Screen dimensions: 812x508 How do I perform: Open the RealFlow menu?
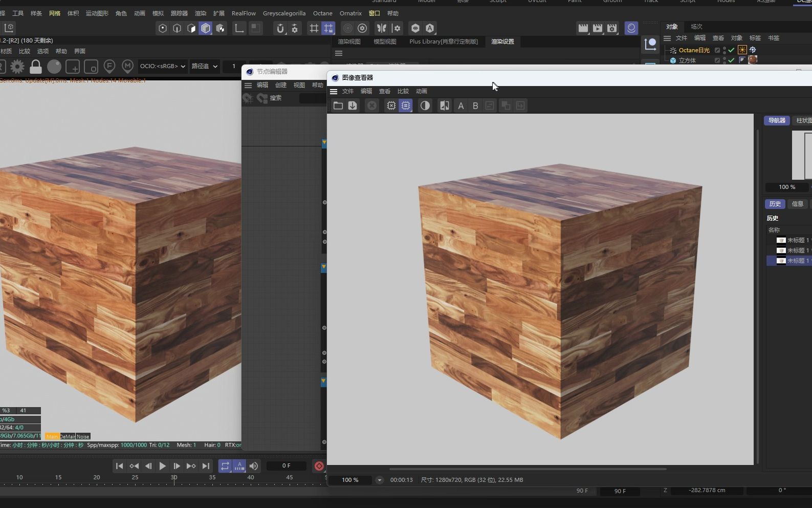click(244, 13)
